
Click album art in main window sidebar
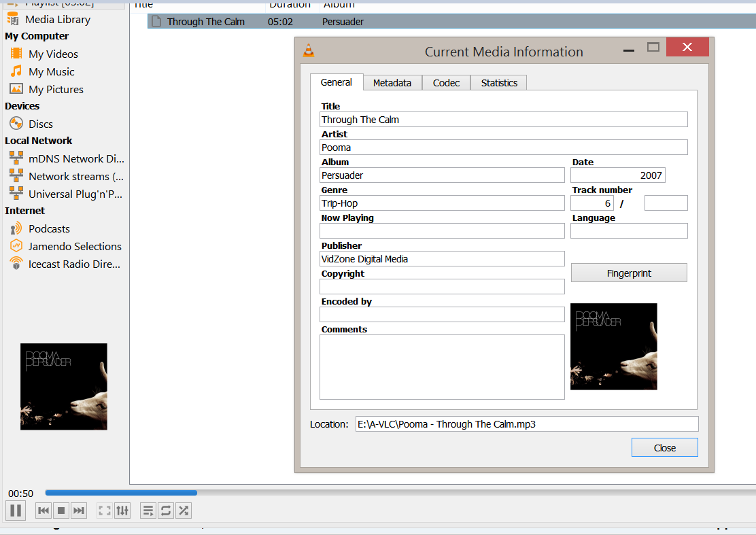(x=64, y=387)
